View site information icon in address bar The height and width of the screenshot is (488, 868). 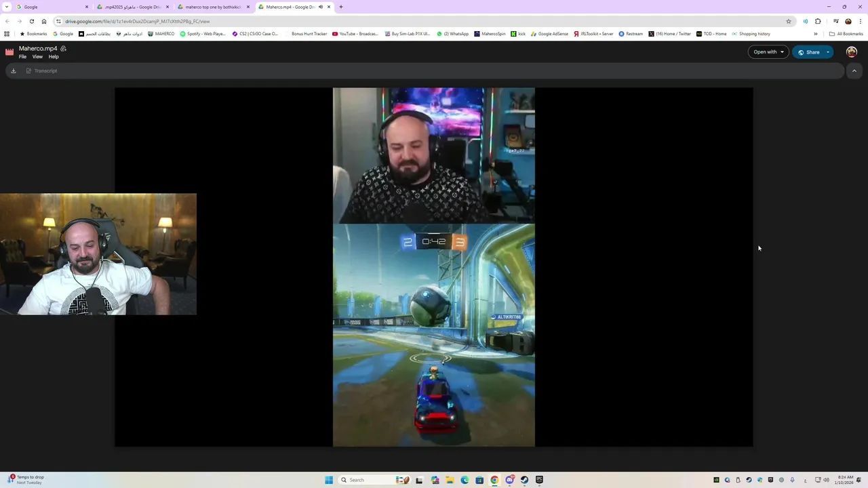pyautogui.click(x=58, y=21)
